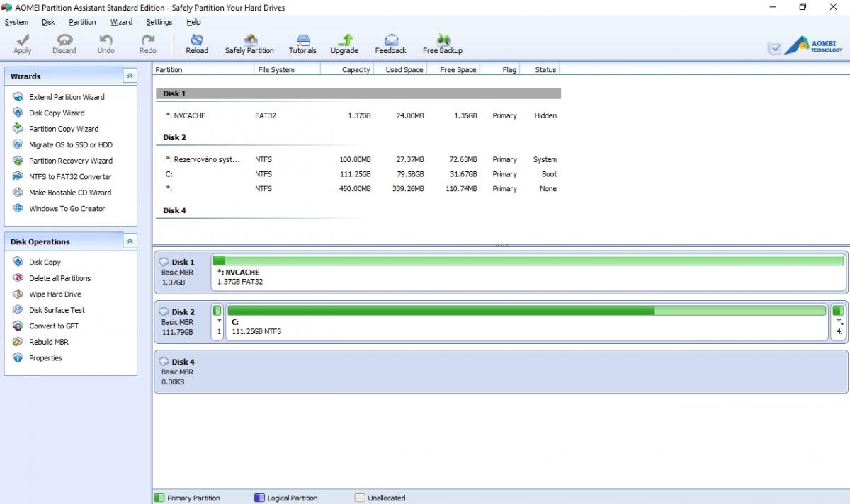Sort by the Capacity column header
The width and height of the screenshot is (850, 504).
[x=347, y=69]
